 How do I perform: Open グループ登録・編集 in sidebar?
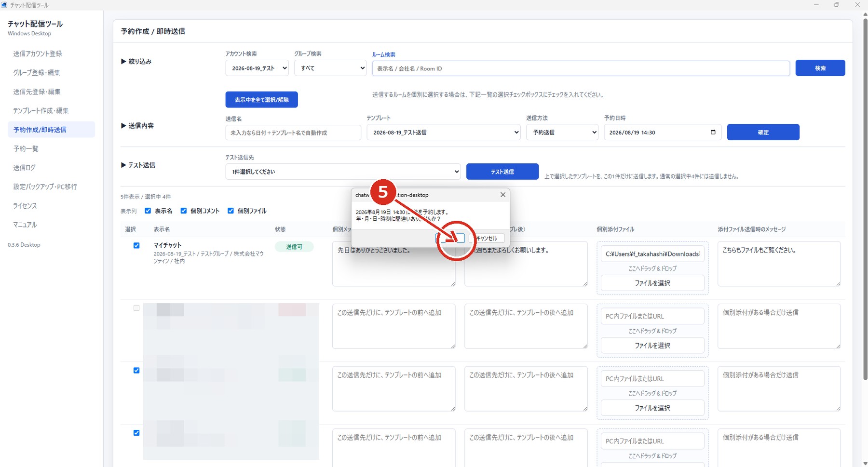pyautogui.click(x=37, y=73)
